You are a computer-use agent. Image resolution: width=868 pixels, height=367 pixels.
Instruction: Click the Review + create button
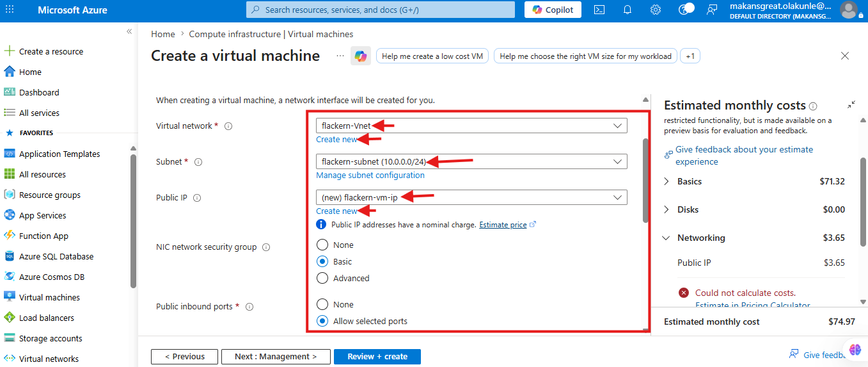pos(377,357)
